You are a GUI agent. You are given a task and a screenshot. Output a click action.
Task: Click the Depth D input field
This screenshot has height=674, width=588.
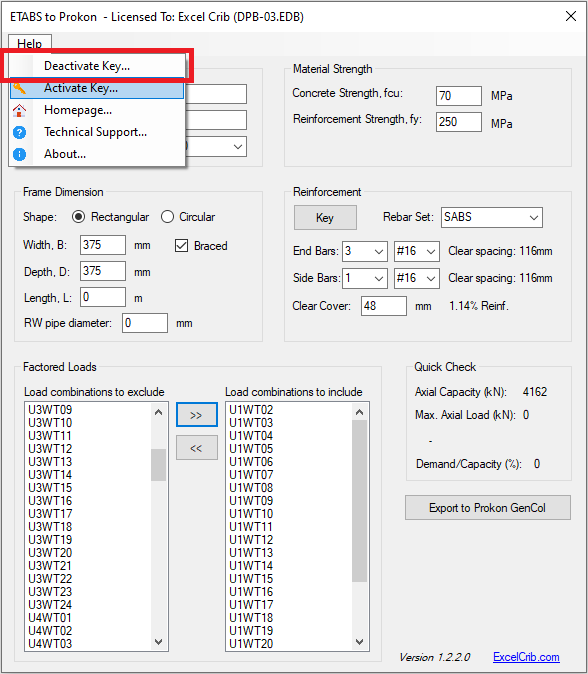click(103, 271)
